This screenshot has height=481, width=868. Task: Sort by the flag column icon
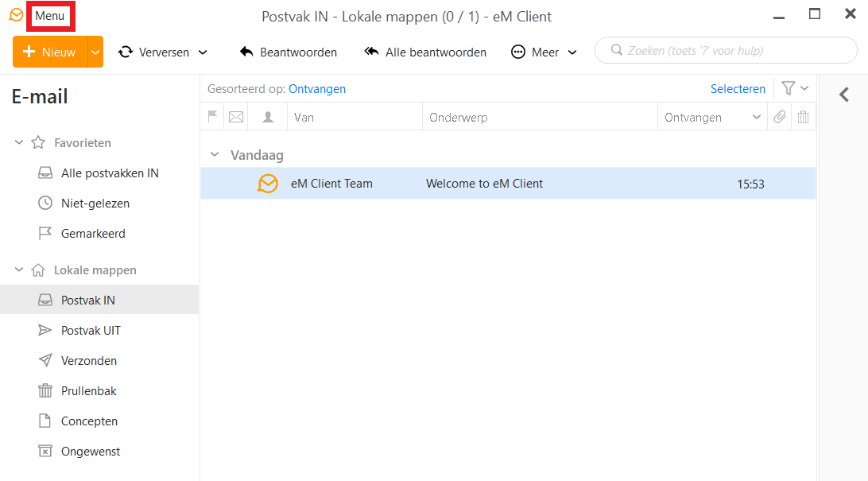pyautogui.click(x=212, y=117)
